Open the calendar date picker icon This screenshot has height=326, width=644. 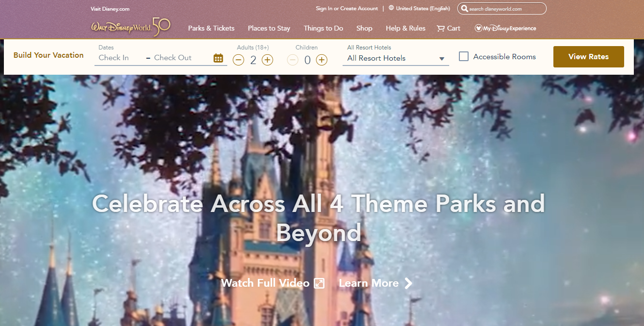click(x=218, y=58)
